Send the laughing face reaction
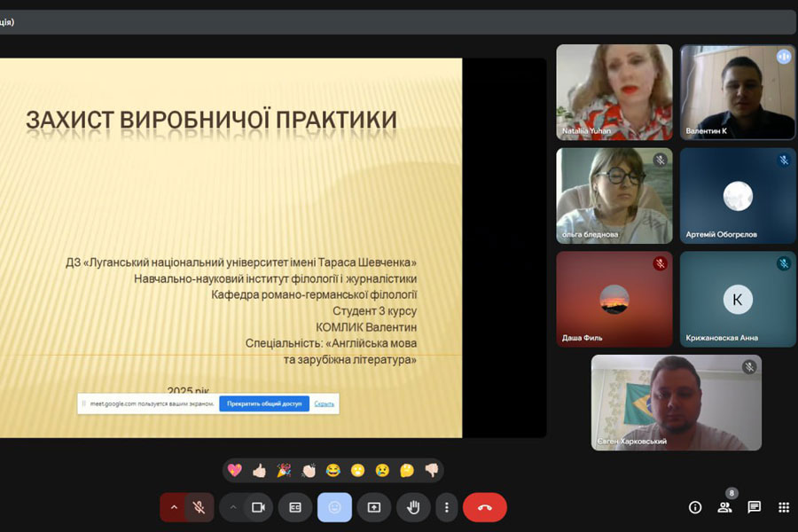The height and width of the screenshot is (532, 798). pyautogui.click(x=332, y=471)
